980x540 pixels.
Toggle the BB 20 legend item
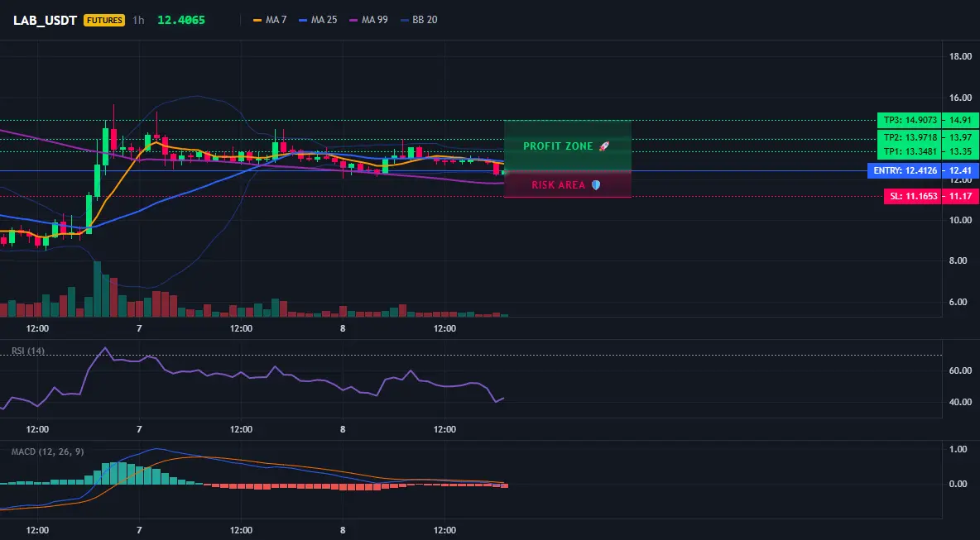click(x=419, y=20)
